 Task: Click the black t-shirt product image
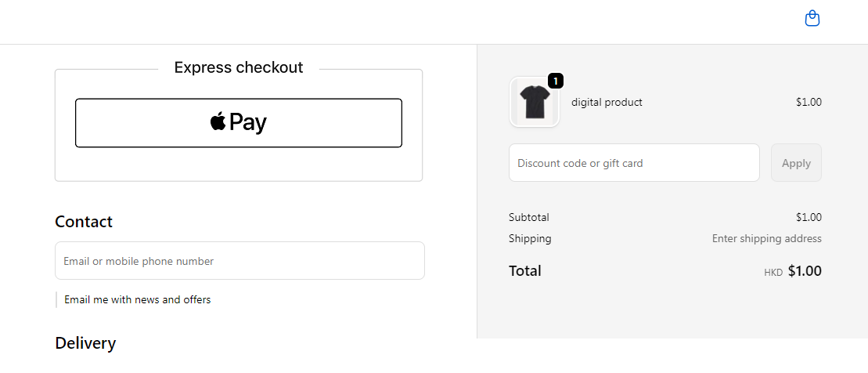tap(535, 102)
